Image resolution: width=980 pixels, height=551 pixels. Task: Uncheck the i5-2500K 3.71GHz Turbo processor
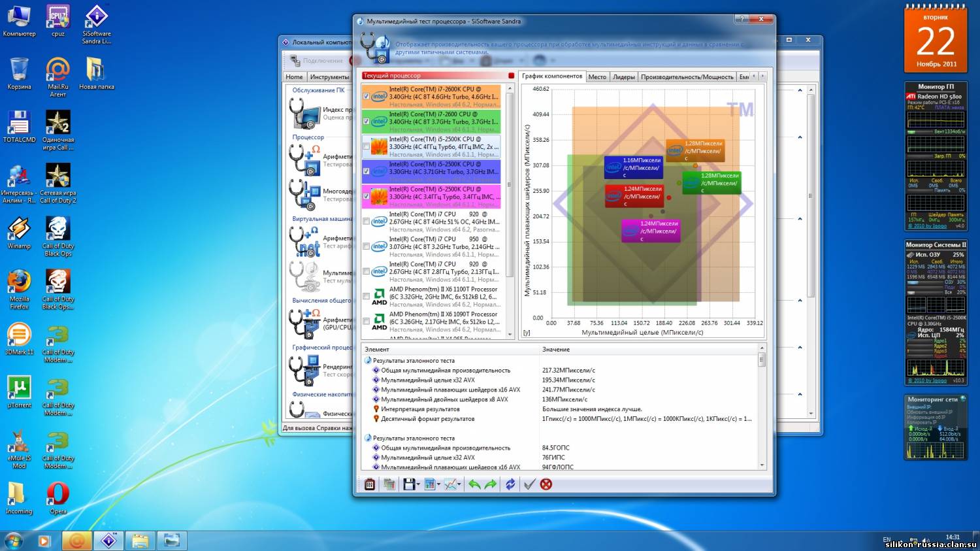pos(366,171)
